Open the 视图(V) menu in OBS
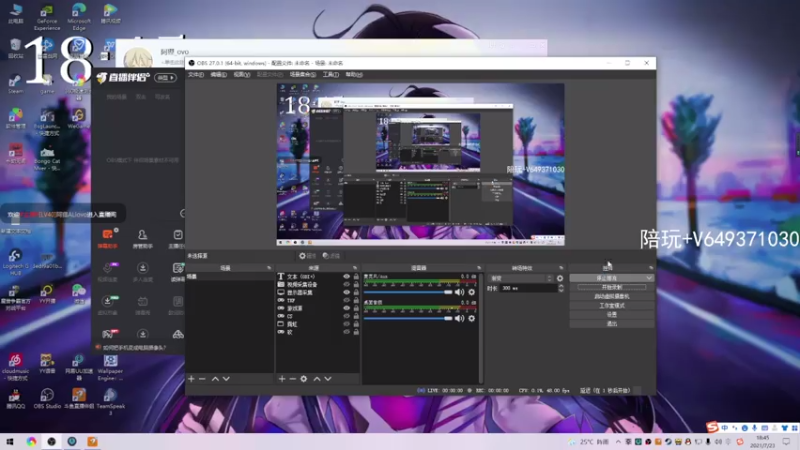800x450 pixels. tap(241, 74)
